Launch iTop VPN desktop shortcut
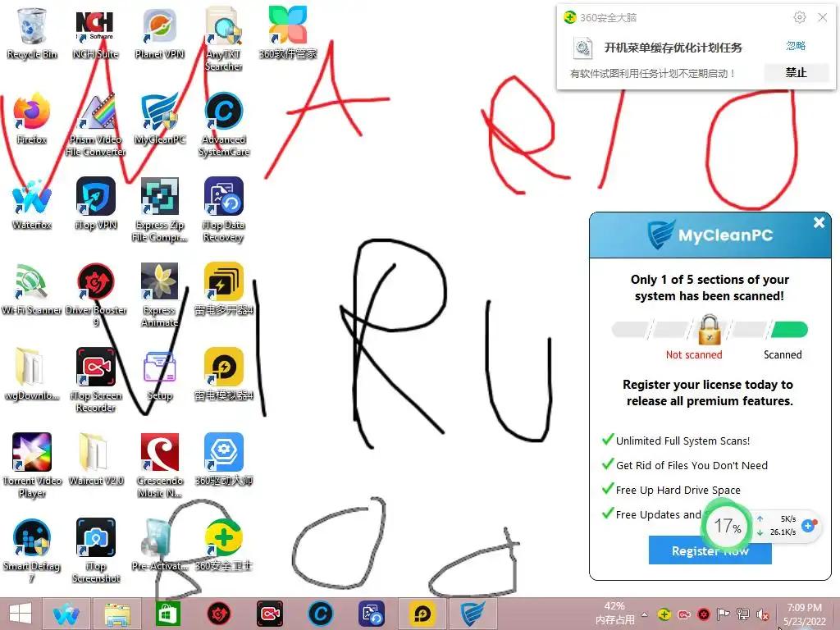This screenshot has height=630, width=840. click(x=95, y=204)
